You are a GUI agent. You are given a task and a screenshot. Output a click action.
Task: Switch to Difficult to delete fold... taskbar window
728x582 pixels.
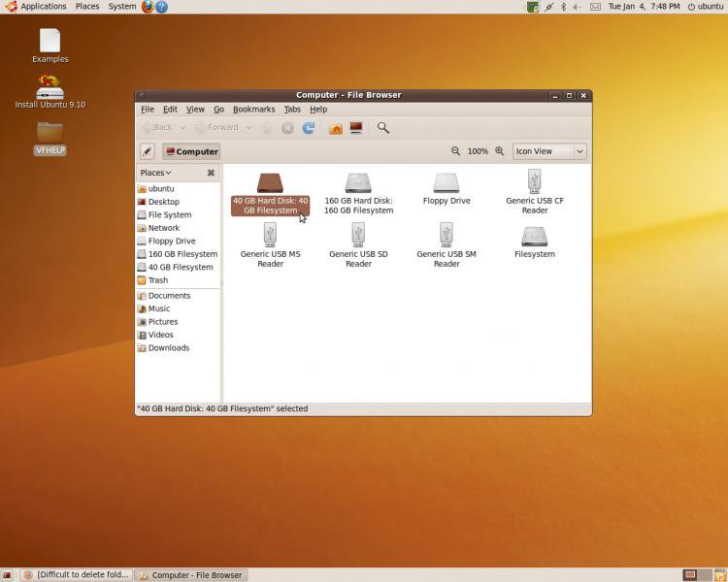[x=77, y=575]
